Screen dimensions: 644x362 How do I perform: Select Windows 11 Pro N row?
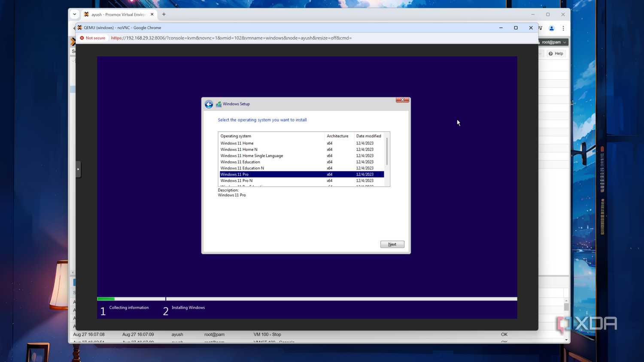pos(301,181)
